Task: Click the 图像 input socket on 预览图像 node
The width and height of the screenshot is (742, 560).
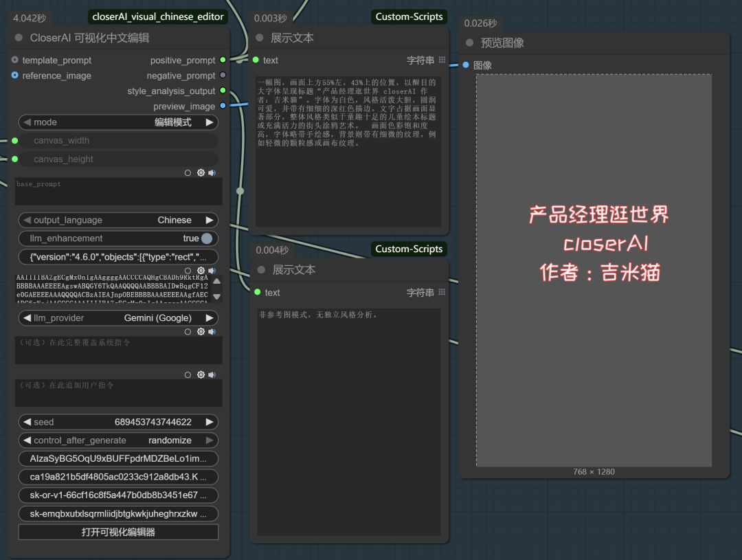Action: coord(466,65)
